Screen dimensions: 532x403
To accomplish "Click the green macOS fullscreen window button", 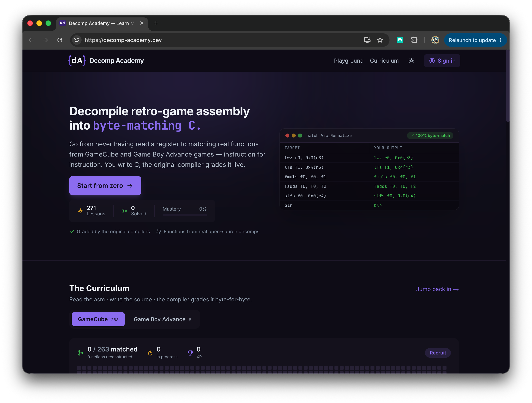I will (x=48, y=23).
